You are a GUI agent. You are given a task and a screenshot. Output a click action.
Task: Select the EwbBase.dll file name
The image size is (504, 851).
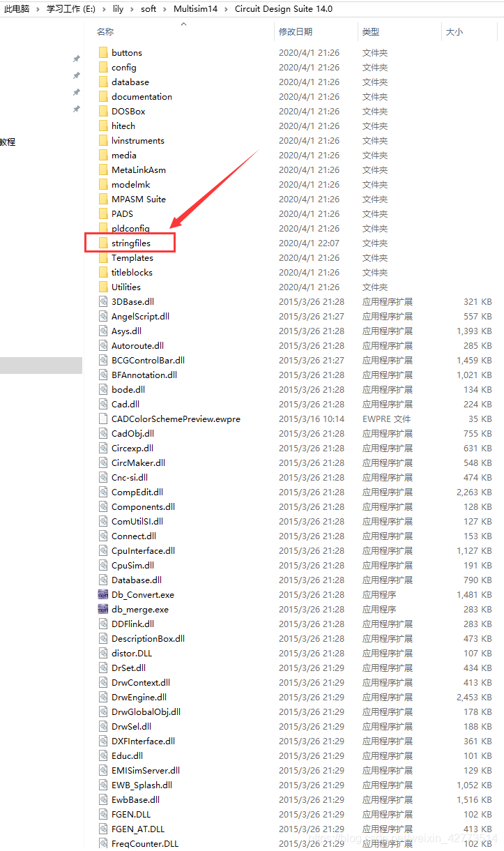click(x=135, y=799)
